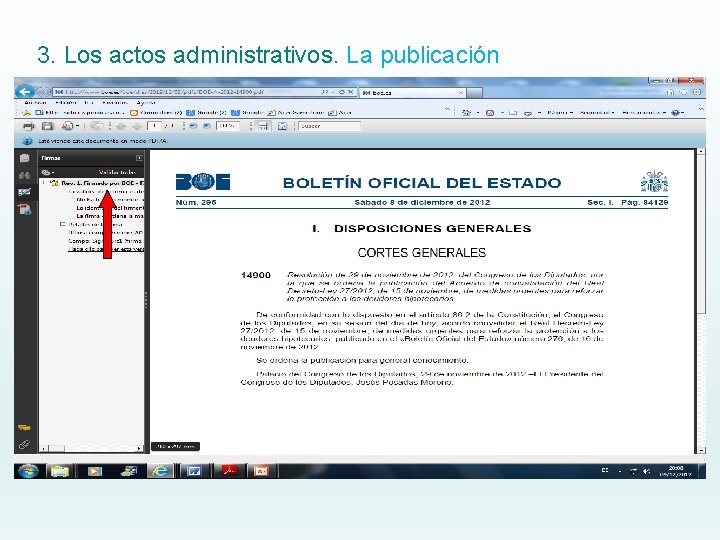720x540 pixels.
Task: Open the page thumbnails panel icon
Action: (25, 158)
